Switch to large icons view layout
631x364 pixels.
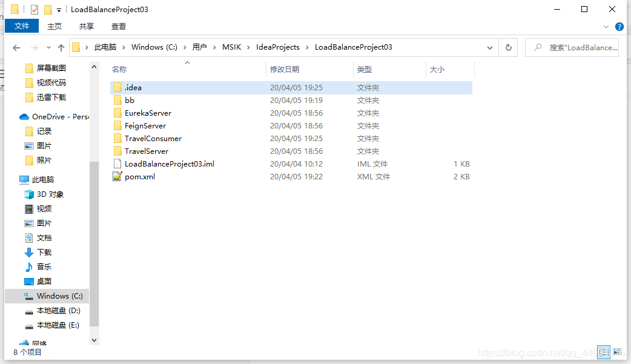[617, 352]
